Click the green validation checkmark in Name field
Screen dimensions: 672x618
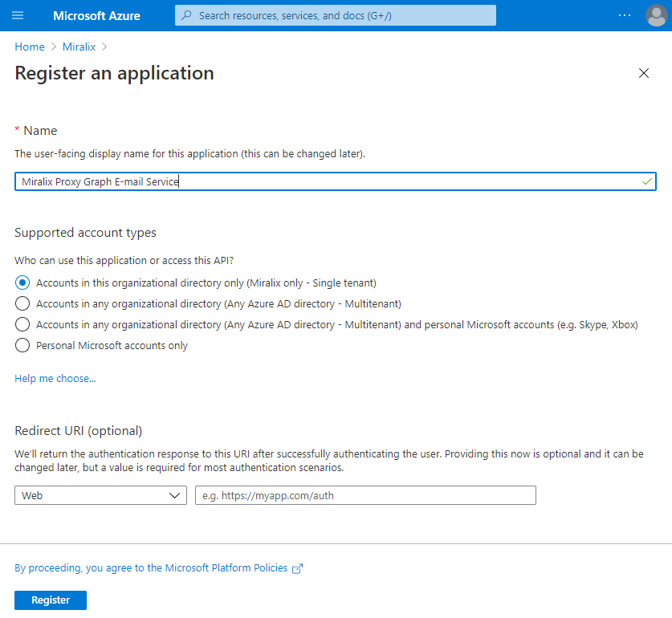pyautogui.click(x=647, y=181)
